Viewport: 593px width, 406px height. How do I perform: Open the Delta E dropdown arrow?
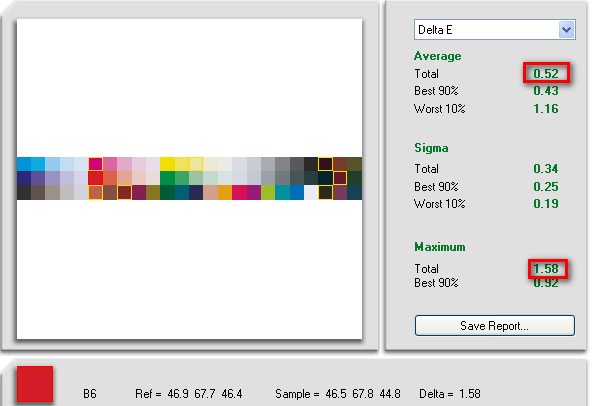click(x=566, y=29)
